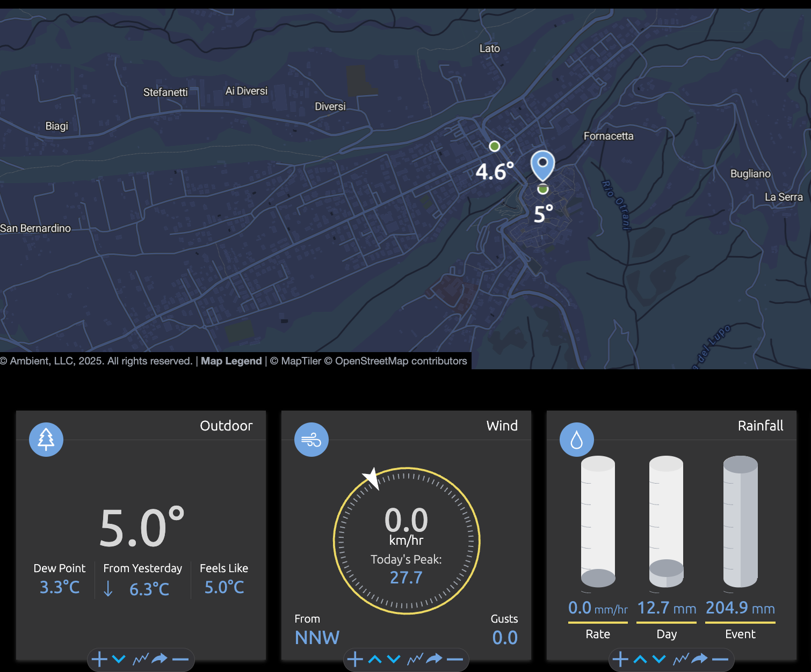Click the 4.6° weather station marker
This screenshot has width=811, height=672.
point(495,147)
